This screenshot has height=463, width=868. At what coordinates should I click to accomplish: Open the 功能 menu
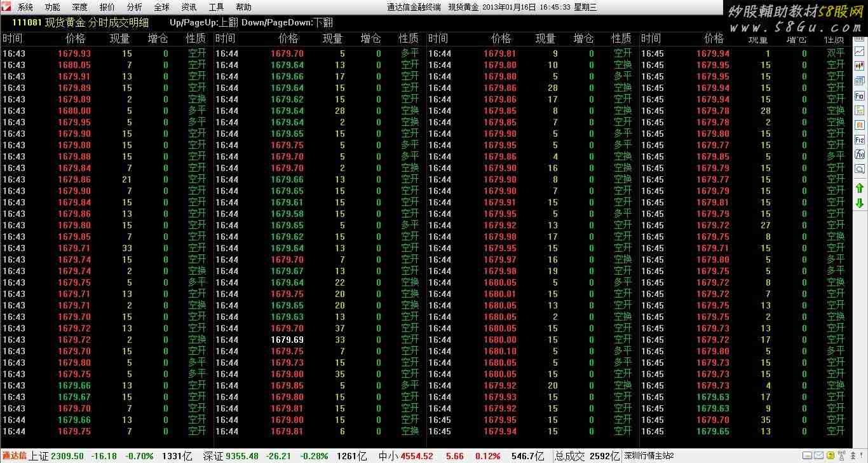(x=53, y=8)
